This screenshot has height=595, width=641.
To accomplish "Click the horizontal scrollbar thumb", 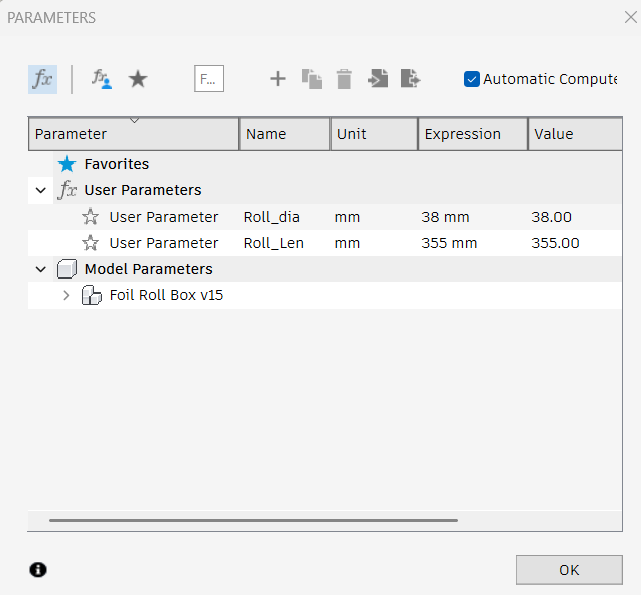I will click(253, 521).
